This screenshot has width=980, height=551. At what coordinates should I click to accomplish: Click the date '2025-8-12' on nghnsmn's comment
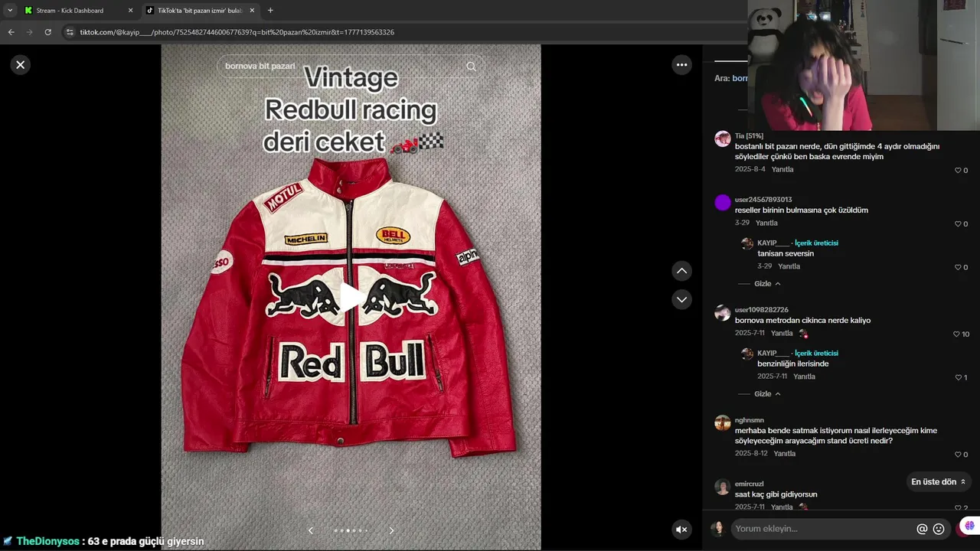tap(751, 453)
